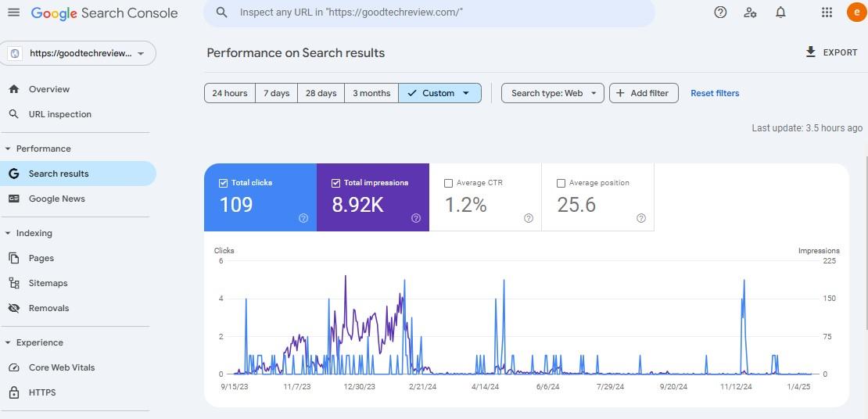Click help icon on Average CTR card
The width and height of the screenshot is (868, 419).
528,218
